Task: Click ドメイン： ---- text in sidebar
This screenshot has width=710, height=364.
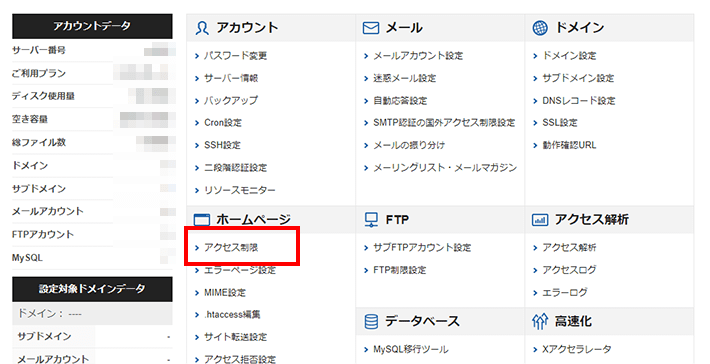Action: coord(49,313)
